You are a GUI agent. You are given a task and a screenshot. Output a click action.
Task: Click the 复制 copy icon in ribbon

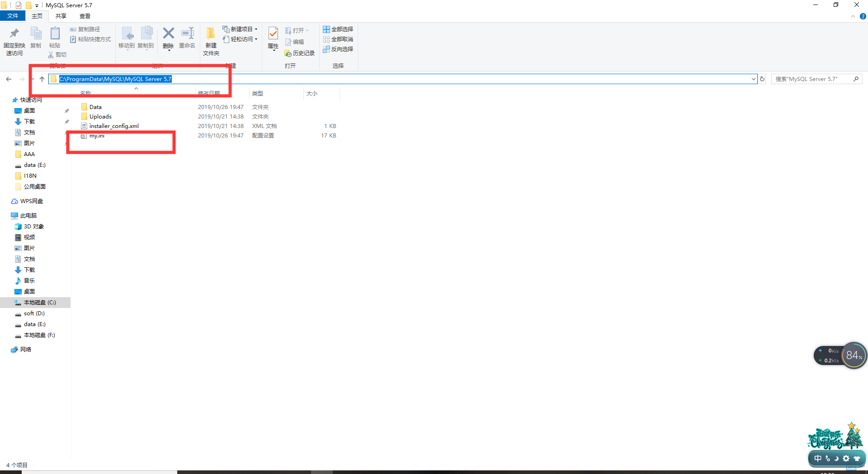click(x=36, y=33)
